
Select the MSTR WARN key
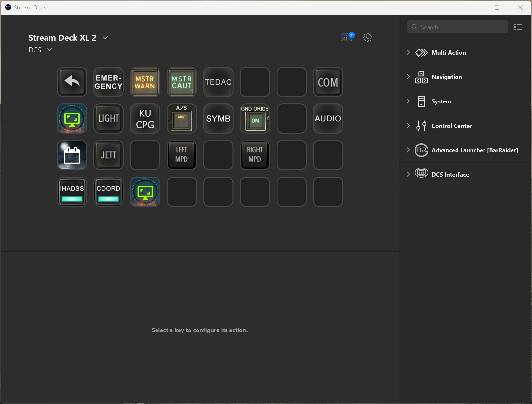point(145,82)
